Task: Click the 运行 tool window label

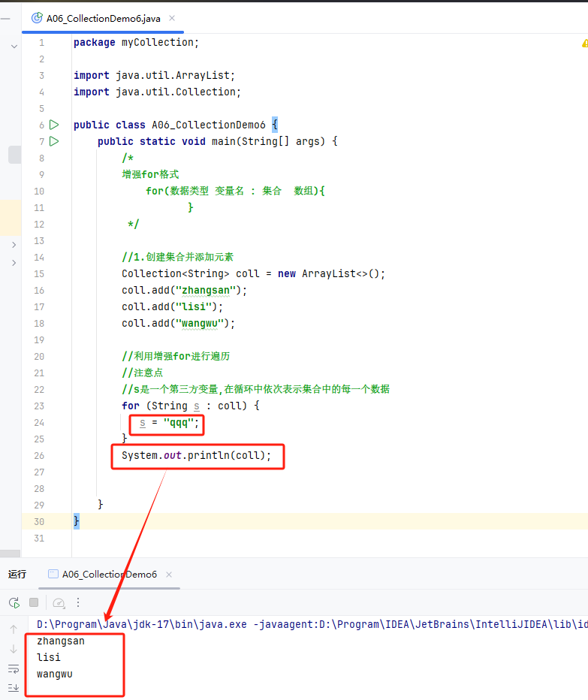Action: (17, 574)
